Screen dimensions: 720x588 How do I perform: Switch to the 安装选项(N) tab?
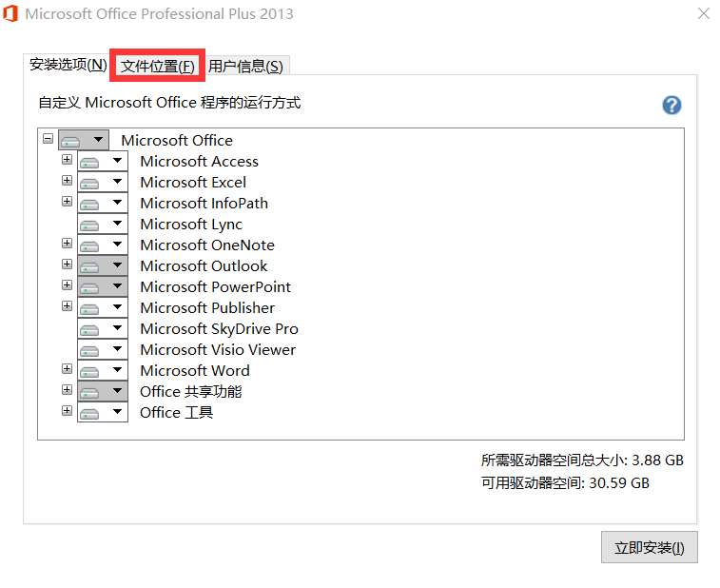pos(68,65)
